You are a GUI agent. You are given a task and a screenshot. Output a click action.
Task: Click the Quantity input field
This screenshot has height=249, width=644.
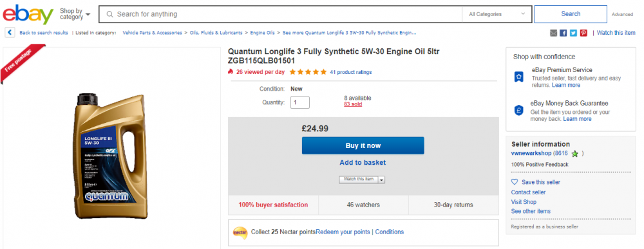tap(300, 102)
